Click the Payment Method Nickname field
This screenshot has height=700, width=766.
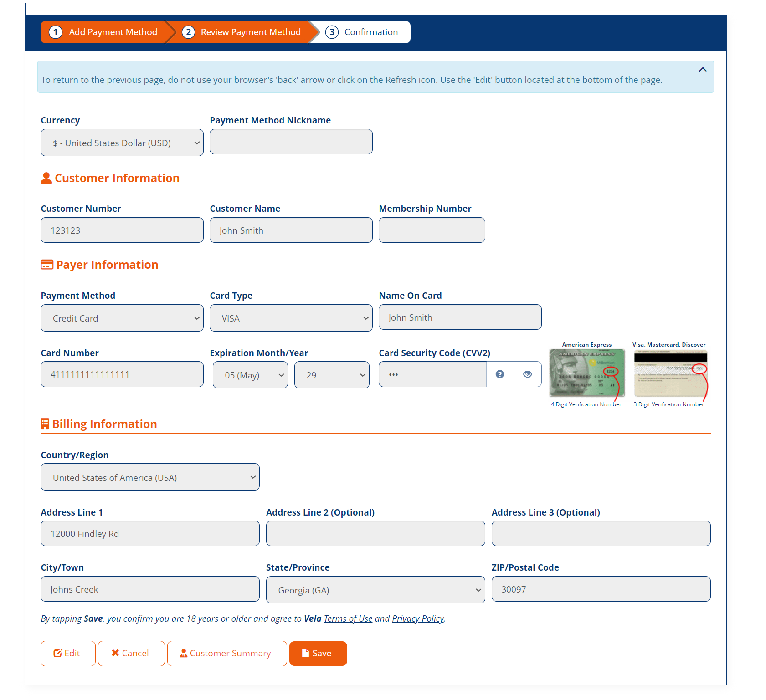coord(291,142)
